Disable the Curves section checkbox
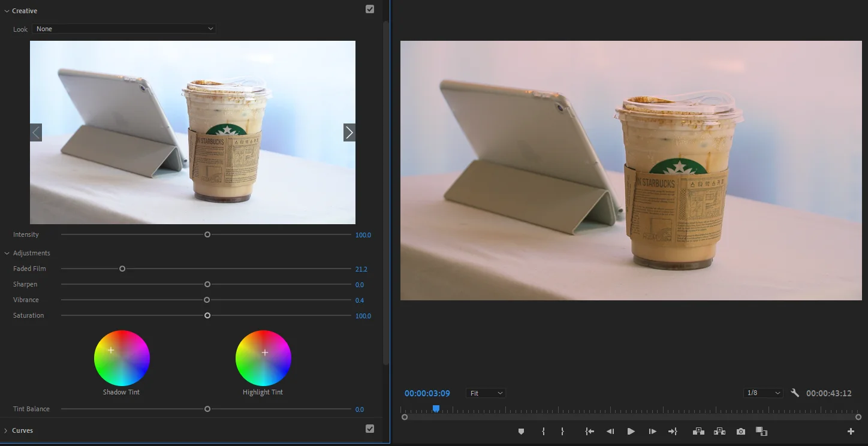The image size is (868, 446). pyautogui.click(x=370, y=429)
